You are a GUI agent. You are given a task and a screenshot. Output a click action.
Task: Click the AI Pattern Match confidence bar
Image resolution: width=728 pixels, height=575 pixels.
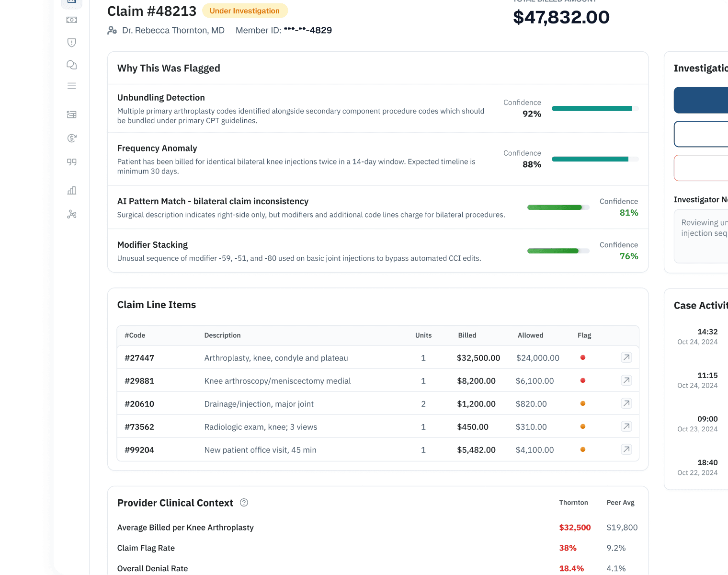pos(558,207)
